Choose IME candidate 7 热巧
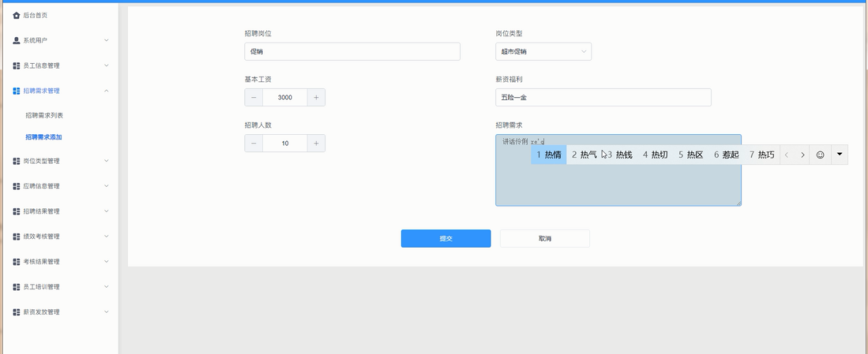This screenshot has width=868, height=354. click(x=762, y=155)
